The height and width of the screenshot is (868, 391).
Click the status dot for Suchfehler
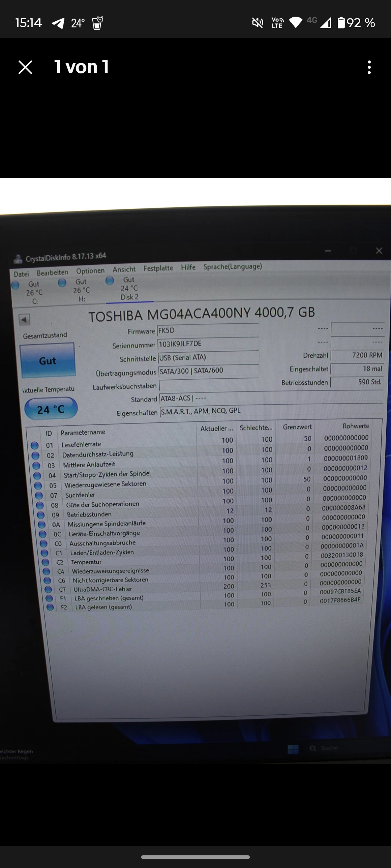39,495
